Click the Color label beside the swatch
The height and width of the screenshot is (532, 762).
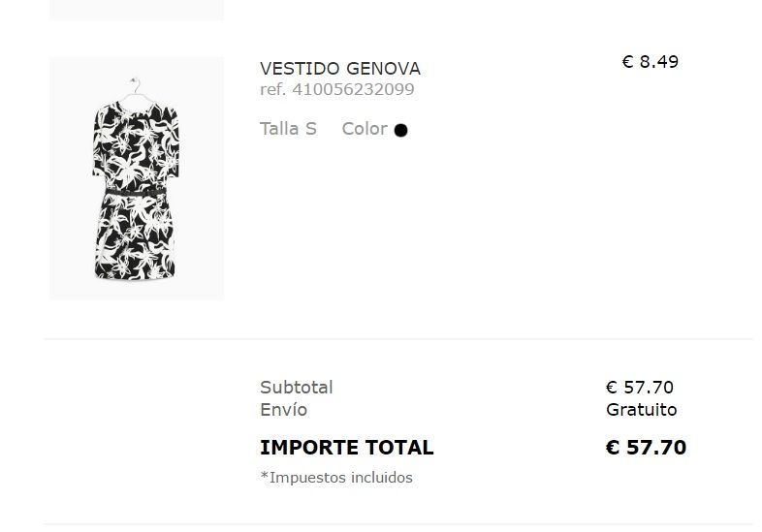click(365, 129)
